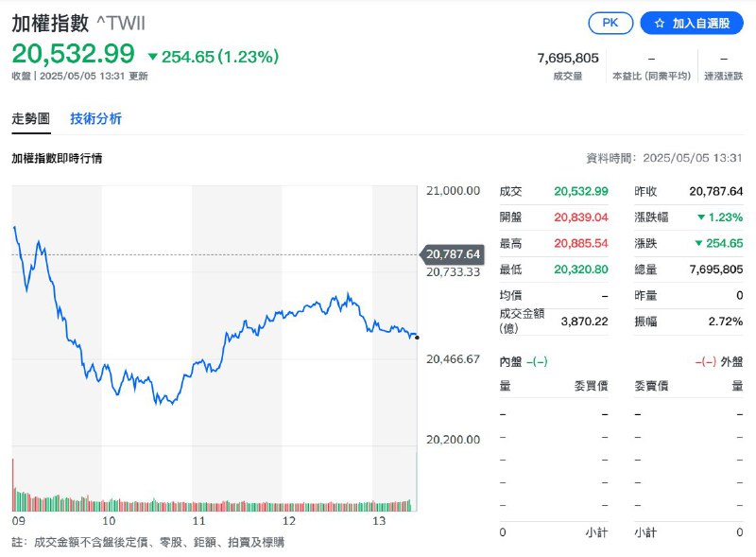
Task: Click the 20,787.64 price marker on chart
Action: tap(454, 253)
